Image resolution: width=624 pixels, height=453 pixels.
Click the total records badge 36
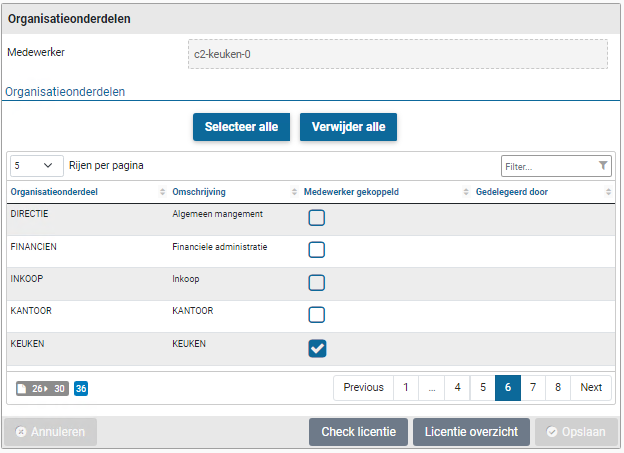tap(81, 388)
